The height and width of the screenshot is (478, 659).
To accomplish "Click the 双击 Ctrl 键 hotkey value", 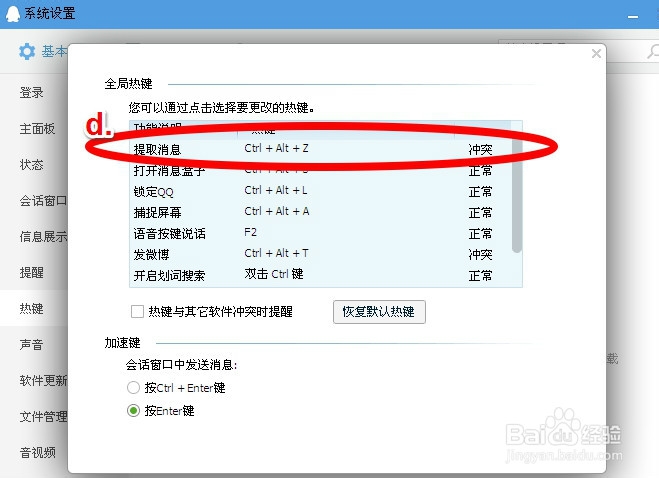I will tap(274, 274).
